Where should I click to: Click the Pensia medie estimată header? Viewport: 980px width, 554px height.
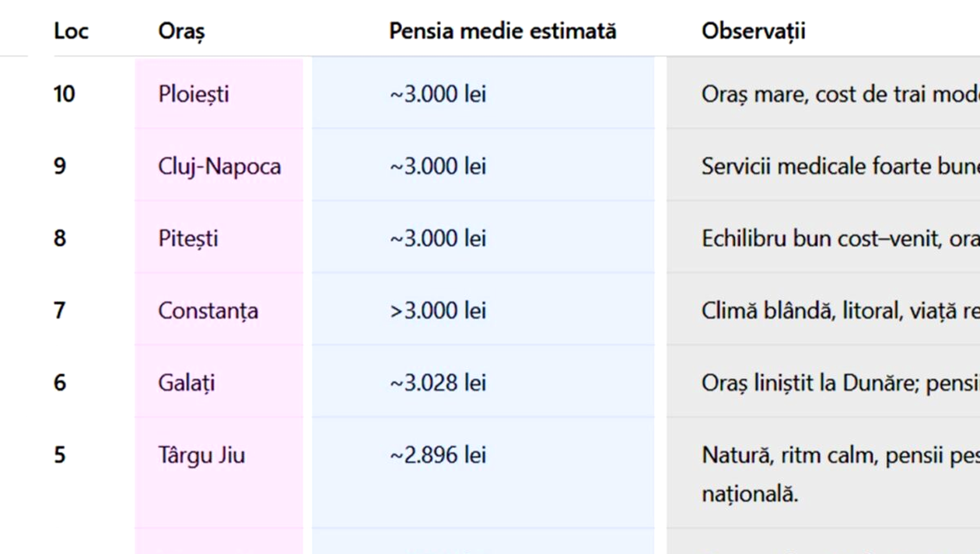[502, 31]
